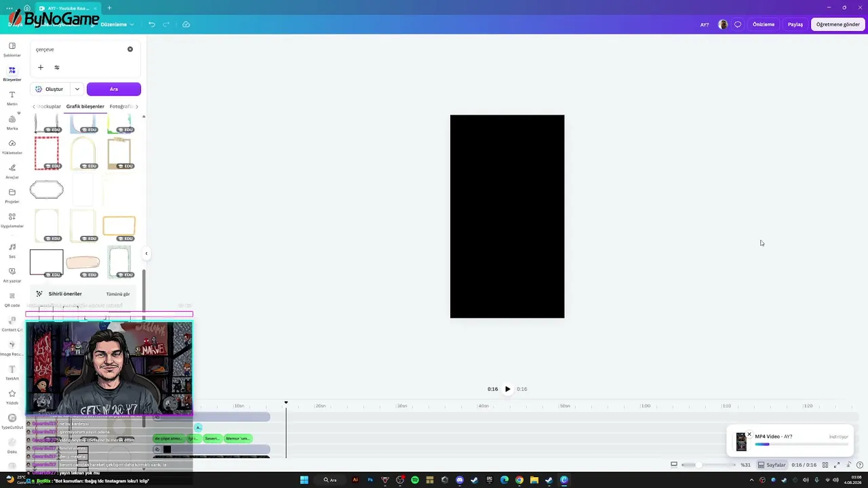Viewport: 868px width, 488px height.
Task: Clear the çerçeve search text
Action: 130,49
